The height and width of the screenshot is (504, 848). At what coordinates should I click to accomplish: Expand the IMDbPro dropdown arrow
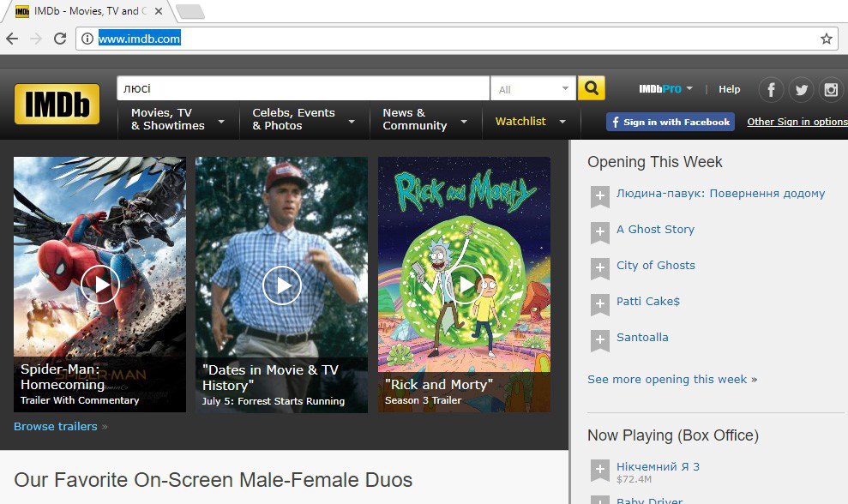pos(689,88)
